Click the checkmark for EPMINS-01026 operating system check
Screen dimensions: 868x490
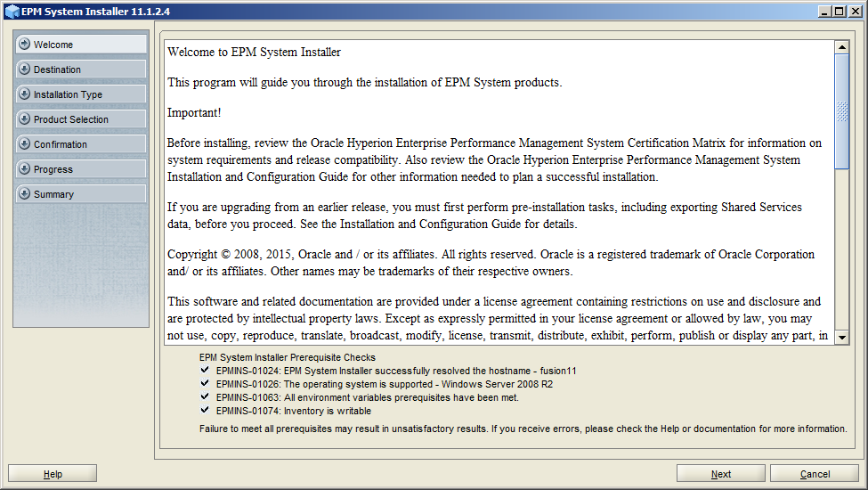pos(205,383)
